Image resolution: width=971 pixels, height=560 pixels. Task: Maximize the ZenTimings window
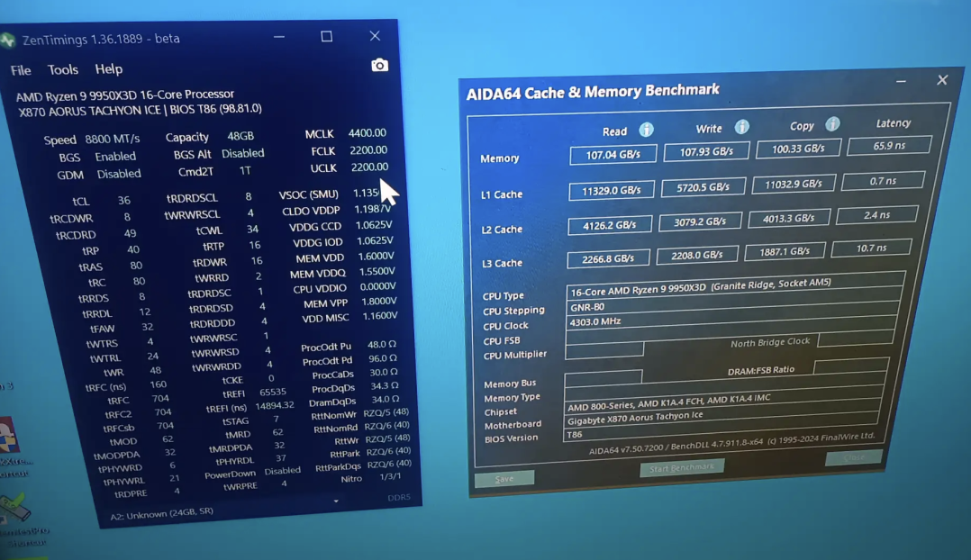point(326,37)
